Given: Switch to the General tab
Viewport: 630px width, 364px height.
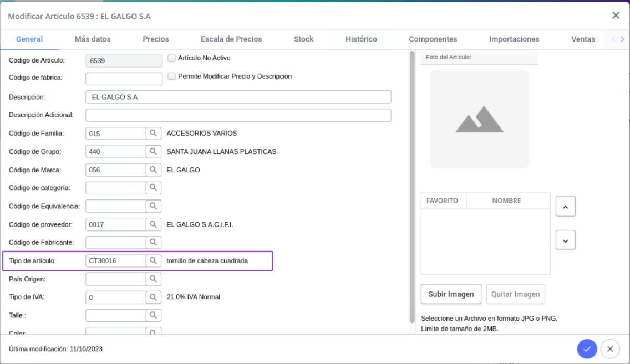Looking at the screenshot, I should [29, 39].
